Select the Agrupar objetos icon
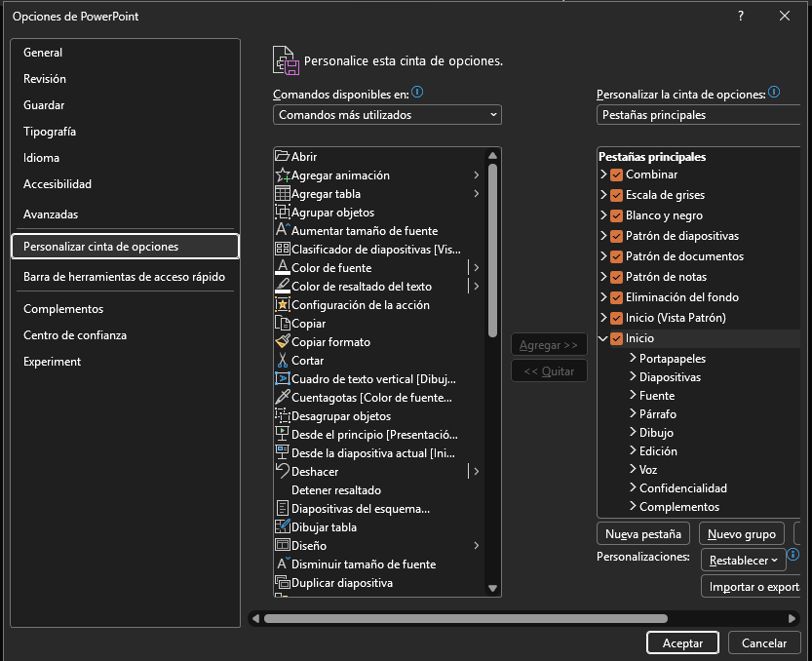The height and width of the screenshot is (661, 812). (283, 212)
